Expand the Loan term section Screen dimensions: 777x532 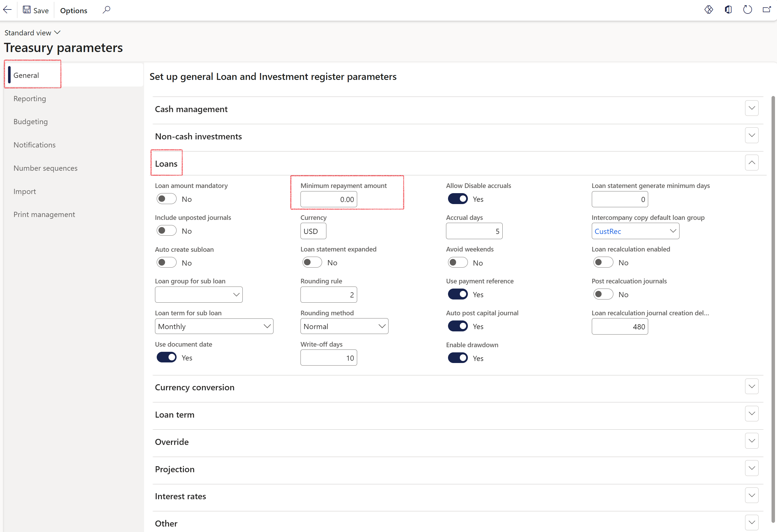(x=751, y=414)
